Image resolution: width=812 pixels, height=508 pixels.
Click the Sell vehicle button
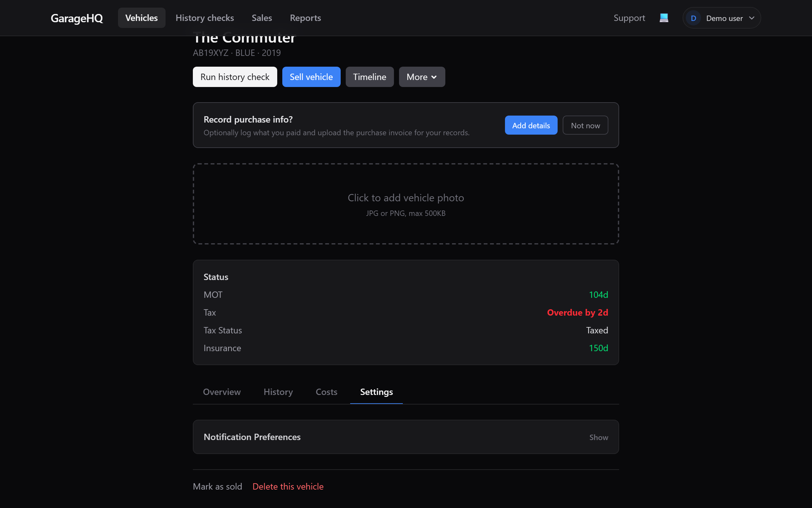click(311, 77)
